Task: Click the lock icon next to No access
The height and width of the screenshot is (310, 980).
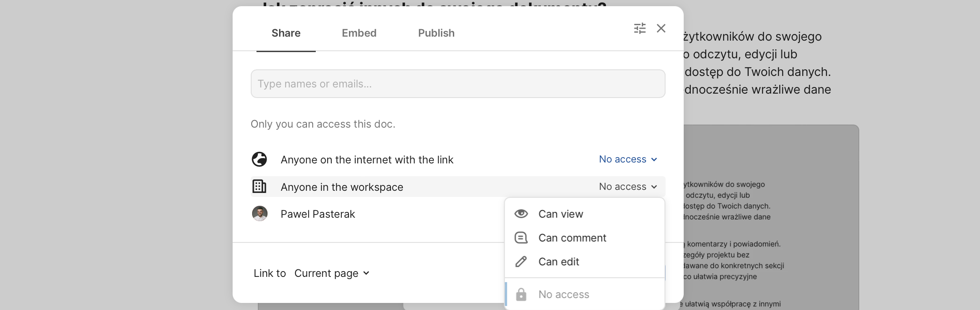Action: coord(521,295)
